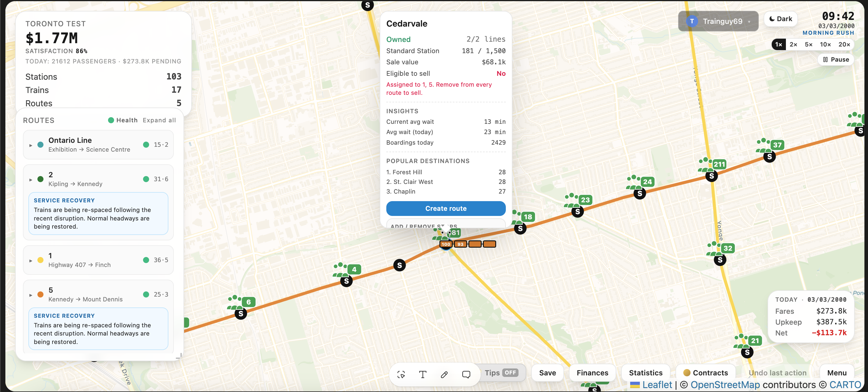868x392 pixels.
Task: Click the 211 waiting passengers badge
Action: click(x=719, y=165)
